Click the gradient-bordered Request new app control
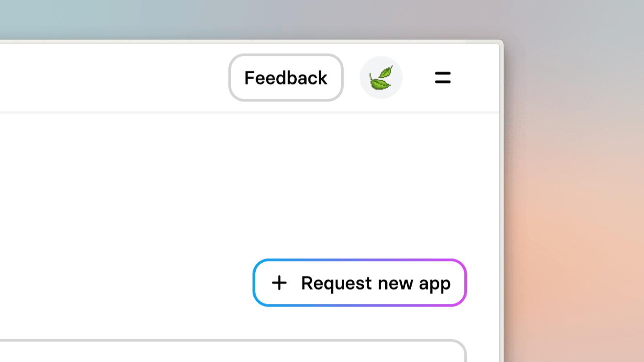The height and width of the screenshot is (362, 644). [x=360, y=283]
